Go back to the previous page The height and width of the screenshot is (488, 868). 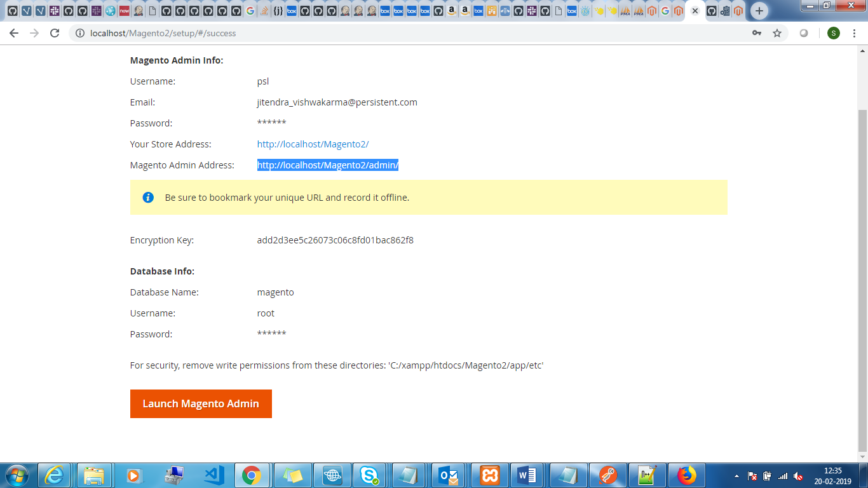click(14, 33)
